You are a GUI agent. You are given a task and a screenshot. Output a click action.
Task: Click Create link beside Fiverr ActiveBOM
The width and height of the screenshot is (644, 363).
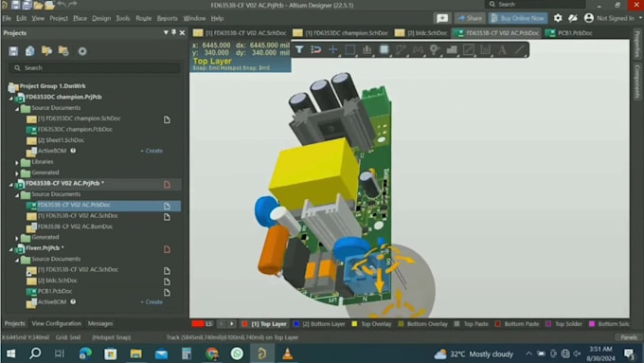click(x=152, y=302)
